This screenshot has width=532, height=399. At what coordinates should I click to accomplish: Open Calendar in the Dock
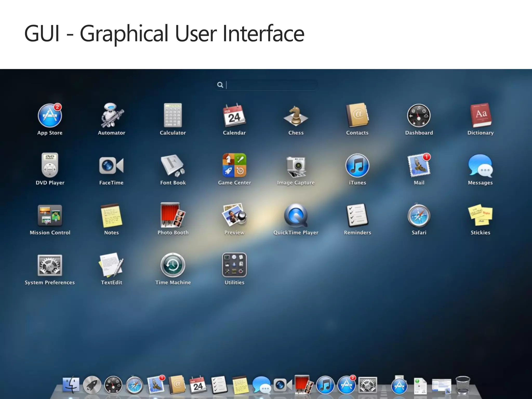(198, 385)
